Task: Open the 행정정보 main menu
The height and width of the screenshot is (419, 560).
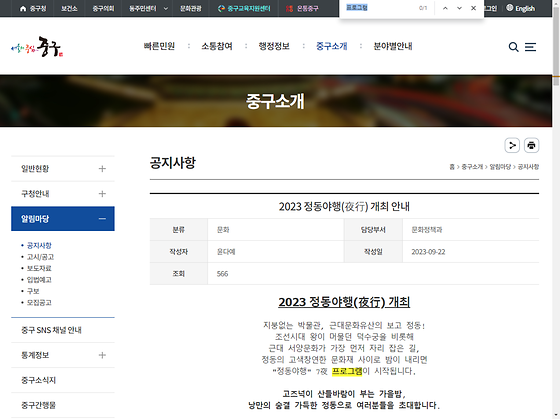Action: [274, 46]
